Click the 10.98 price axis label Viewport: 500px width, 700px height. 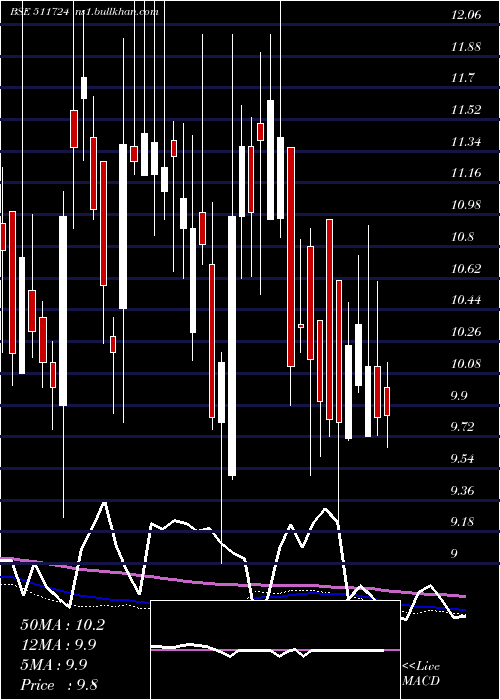[466, 205]
